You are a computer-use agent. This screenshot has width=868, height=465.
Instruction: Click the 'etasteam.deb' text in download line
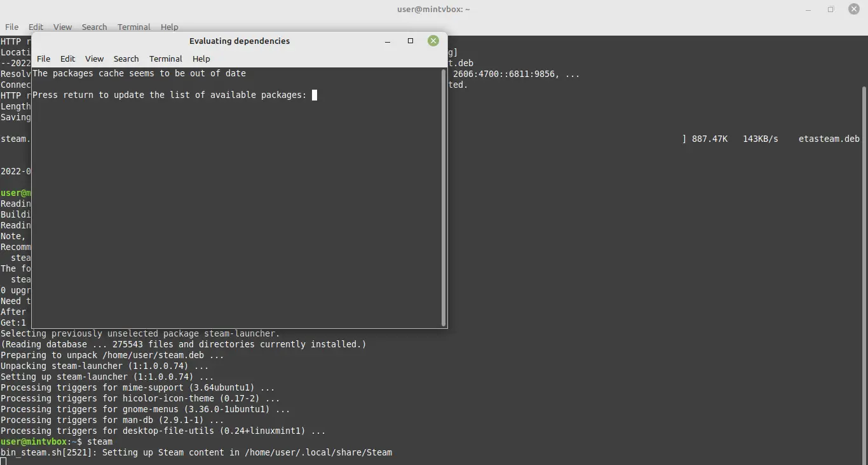coord(829,139)
